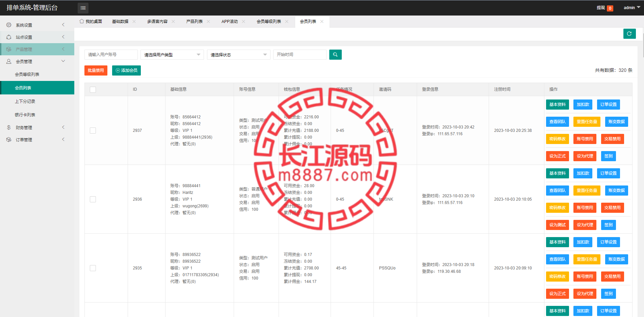Close the 会员列表 tab
The height and width of the screenshot is (317, 644).
[322, 21]
